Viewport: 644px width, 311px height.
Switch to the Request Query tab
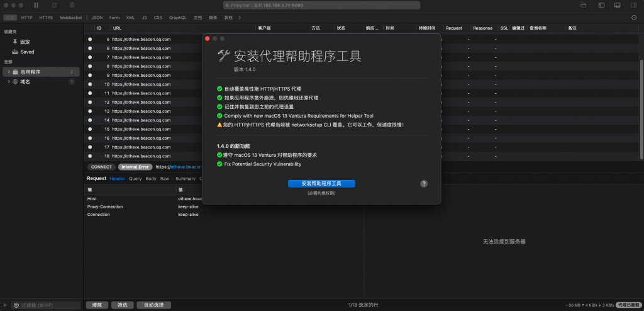[135, 179]
